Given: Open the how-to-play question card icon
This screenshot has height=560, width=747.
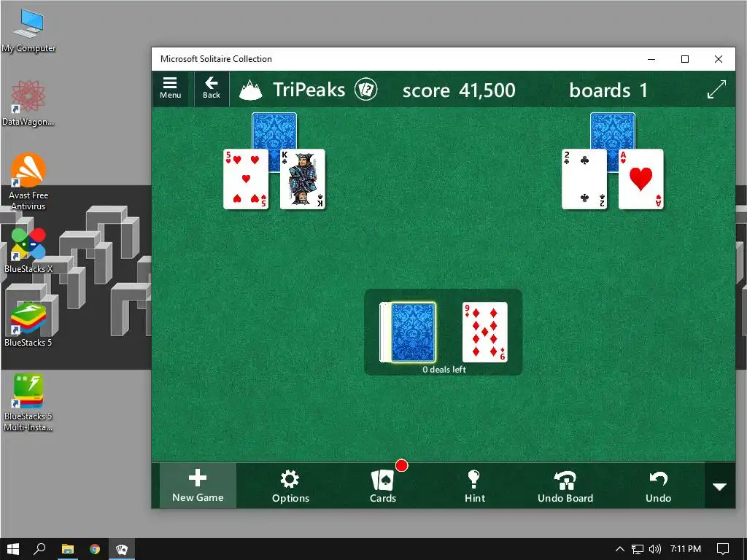Looking at the screenshot, I should pos(366,90).
